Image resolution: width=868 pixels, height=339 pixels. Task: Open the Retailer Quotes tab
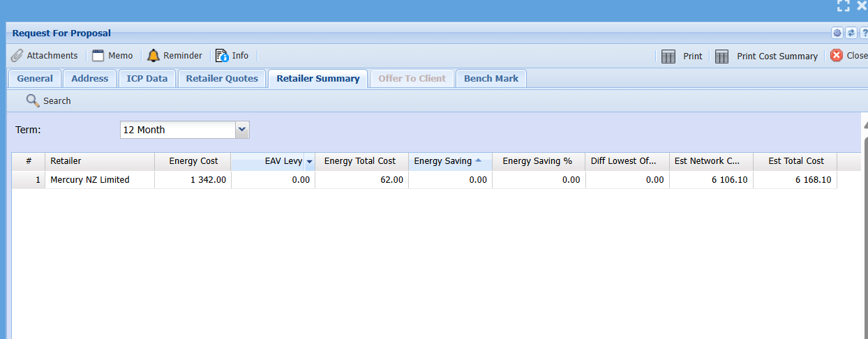click(x=222, y=79)
